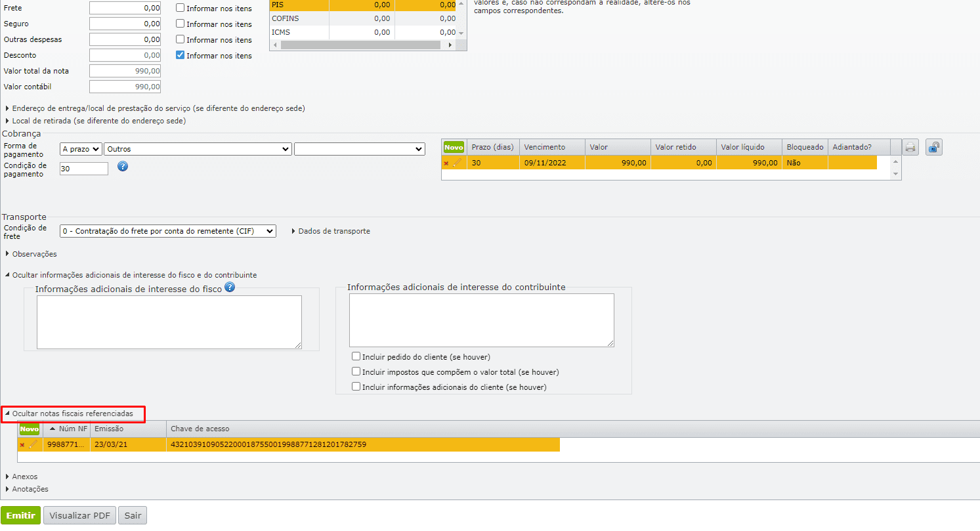Image resolution: width=980 pixels, height=531 pixels.
Task: Collapse Ocultar notas fiscais referenciadas
Action: coord(69,414)
